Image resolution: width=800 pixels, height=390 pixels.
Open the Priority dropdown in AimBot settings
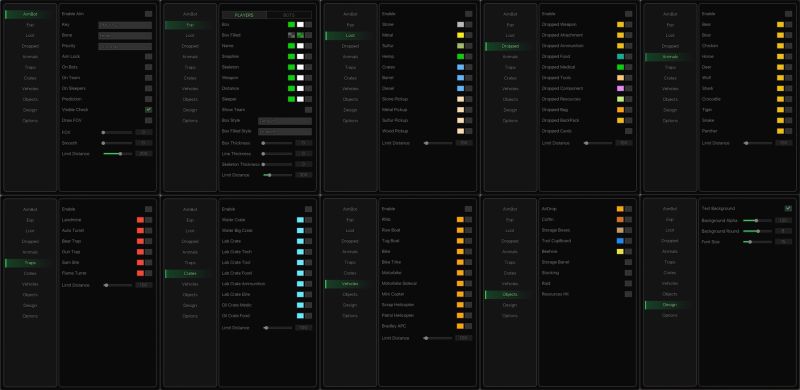(x=125, y=46)
